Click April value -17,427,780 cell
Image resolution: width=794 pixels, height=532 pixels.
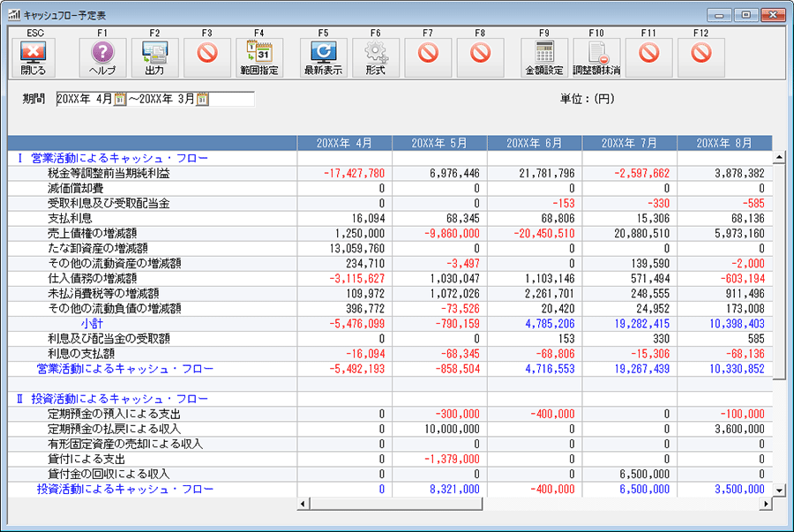click(344, 174)
